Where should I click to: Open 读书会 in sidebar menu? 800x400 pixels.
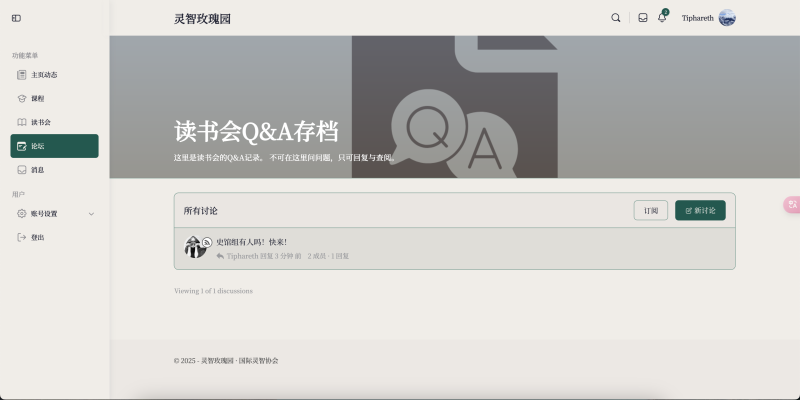(x=55, y=122)
